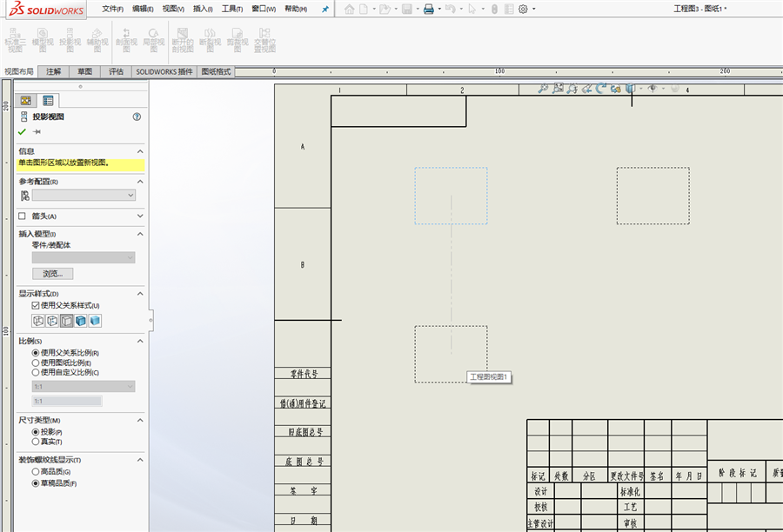Open the 插入 menu
This screenshot has height=532, width=783.
pyautogui.click(x=203, y=9)
